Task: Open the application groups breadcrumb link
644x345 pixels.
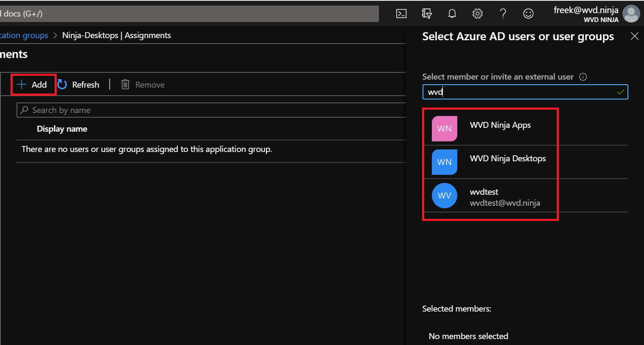Action: (24, 35)
